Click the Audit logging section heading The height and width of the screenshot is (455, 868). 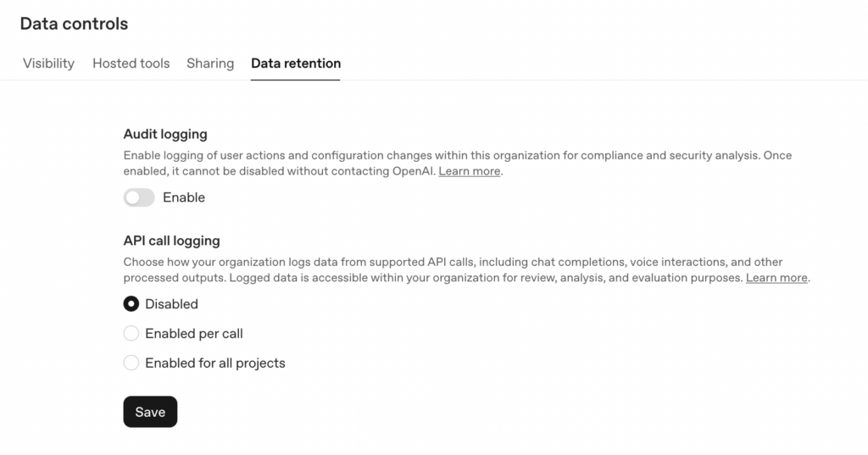click(x=165, y=134)
